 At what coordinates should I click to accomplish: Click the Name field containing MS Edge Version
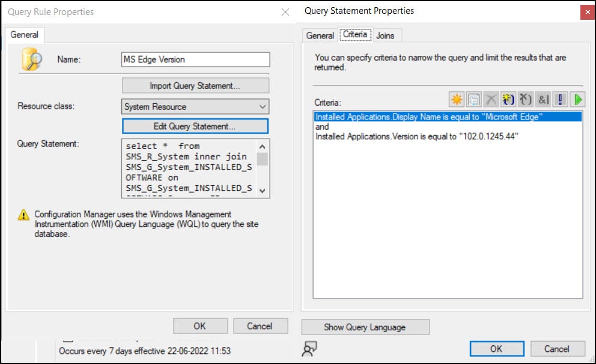point(195,59)
